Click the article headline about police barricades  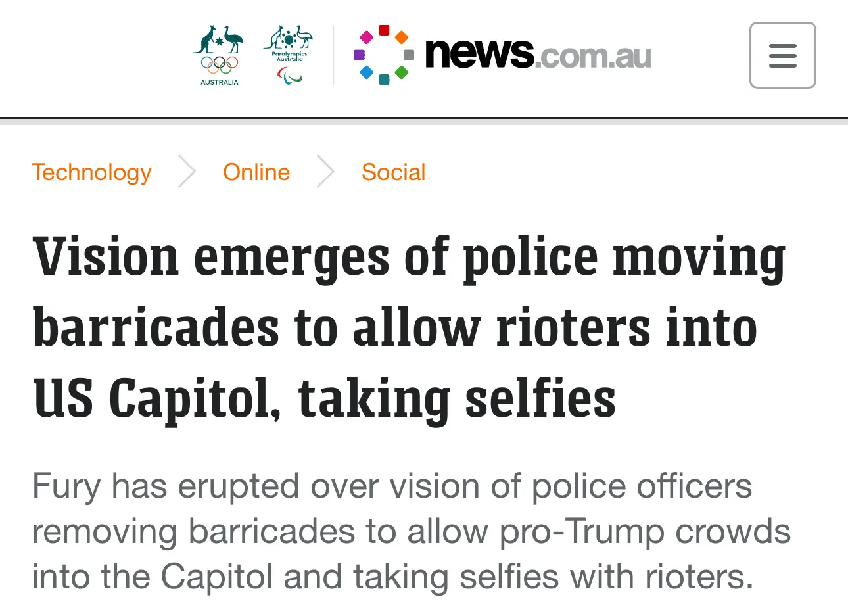pos(408,327)
